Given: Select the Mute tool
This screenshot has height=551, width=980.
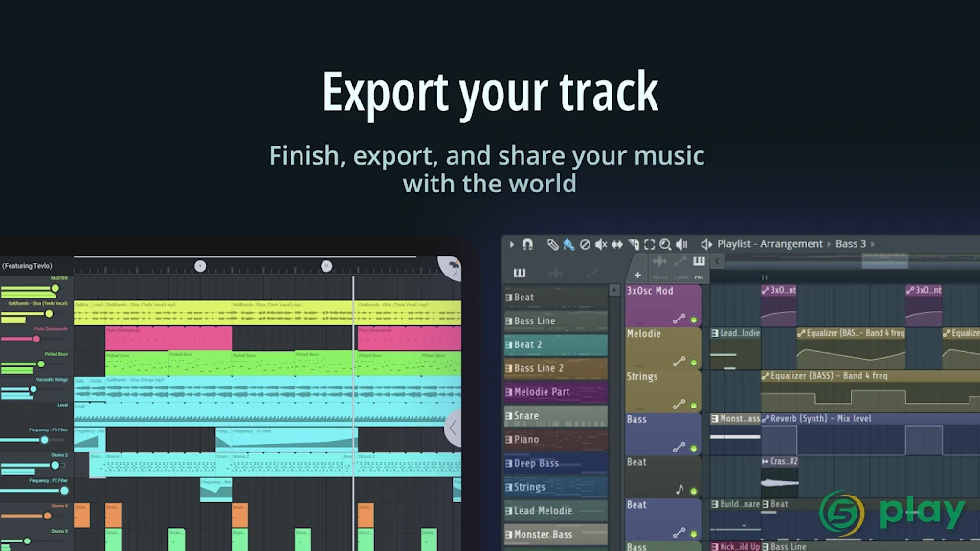Looking at the screenshot, I should (601, 244).
